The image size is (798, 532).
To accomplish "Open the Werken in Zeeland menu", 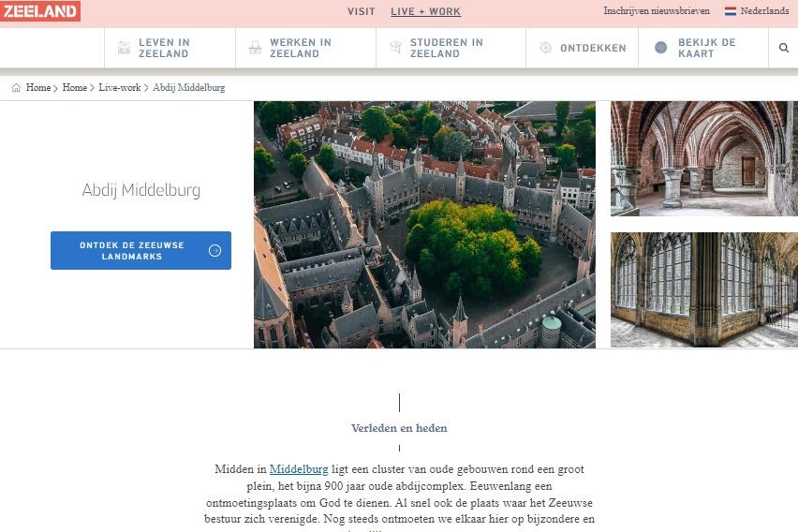I will [306, 48].
